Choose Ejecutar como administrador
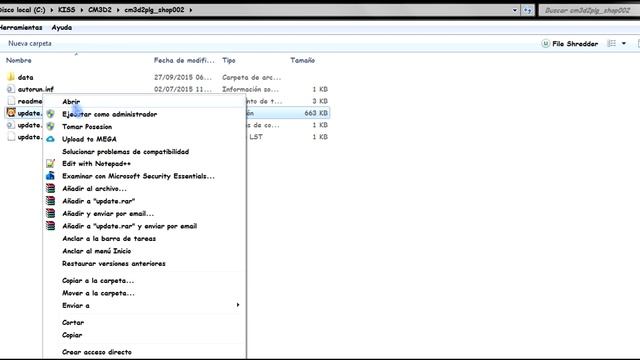Viewport: 640px width, 360px height. pos(109,114)
